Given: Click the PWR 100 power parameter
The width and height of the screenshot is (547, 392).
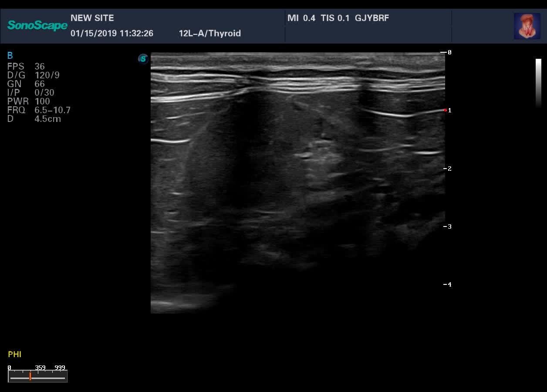Looking at the screenshot, I should [x=29, y=101].
